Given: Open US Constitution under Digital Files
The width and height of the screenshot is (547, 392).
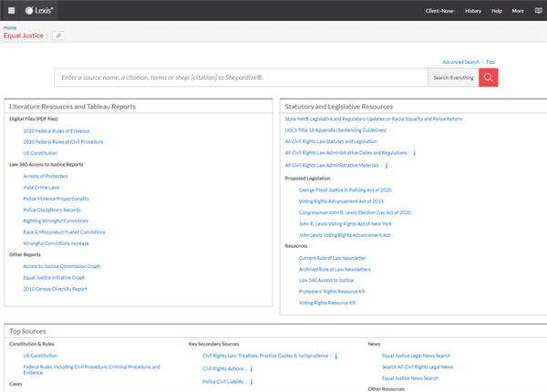Looking at the screenshot, I should 40,153.
